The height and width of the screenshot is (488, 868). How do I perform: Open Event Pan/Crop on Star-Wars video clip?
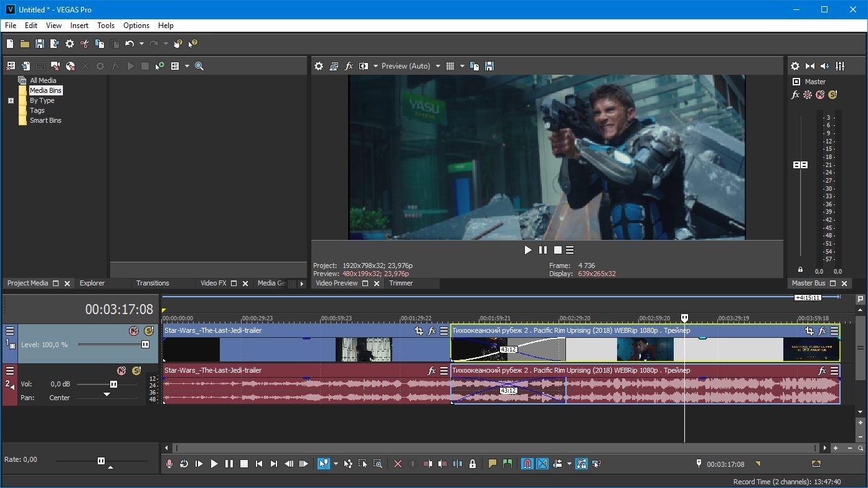pyautogui.click(x=419, y=331)
